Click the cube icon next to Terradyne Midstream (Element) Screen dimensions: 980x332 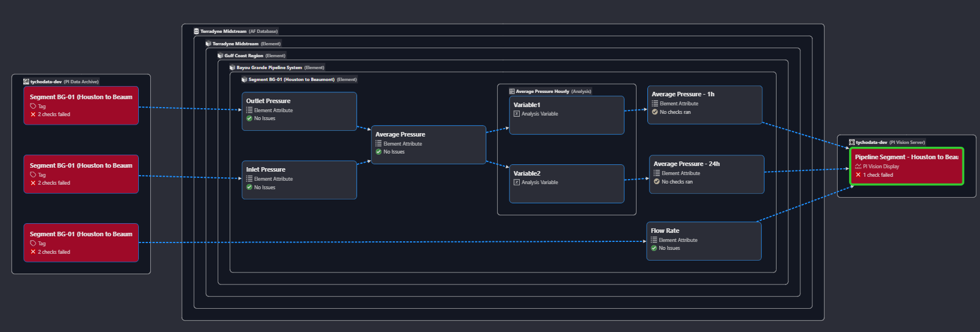coord(208,44)
